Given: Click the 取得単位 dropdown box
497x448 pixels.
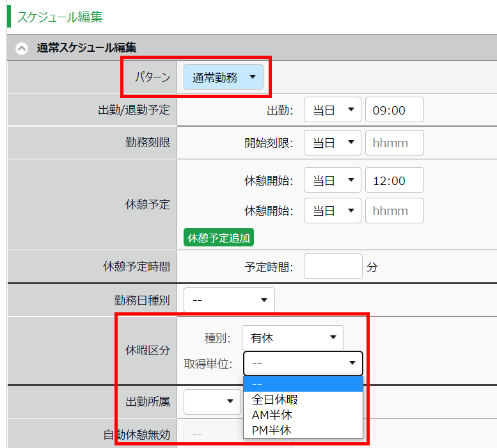Looking at the screenshot, I should coord(303,364).
